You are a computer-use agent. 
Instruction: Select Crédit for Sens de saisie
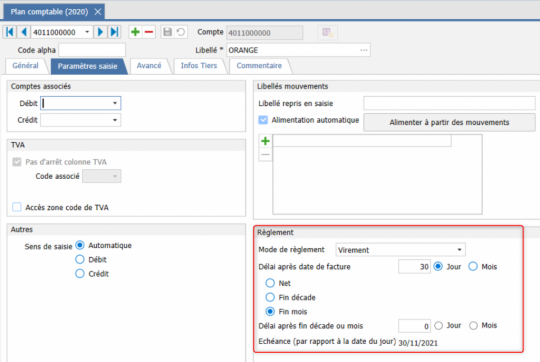(80, 273)
